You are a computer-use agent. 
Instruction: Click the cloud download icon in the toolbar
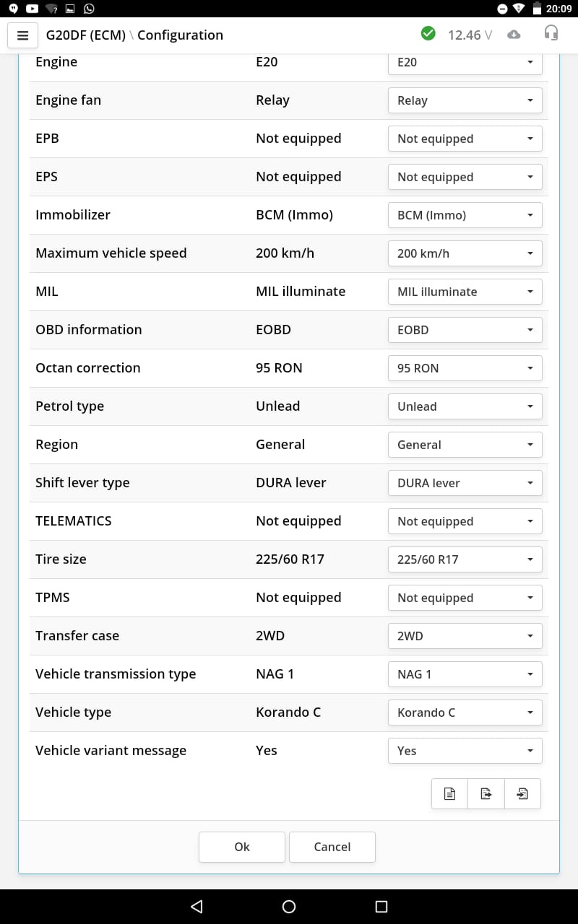(x=514, y=34)
